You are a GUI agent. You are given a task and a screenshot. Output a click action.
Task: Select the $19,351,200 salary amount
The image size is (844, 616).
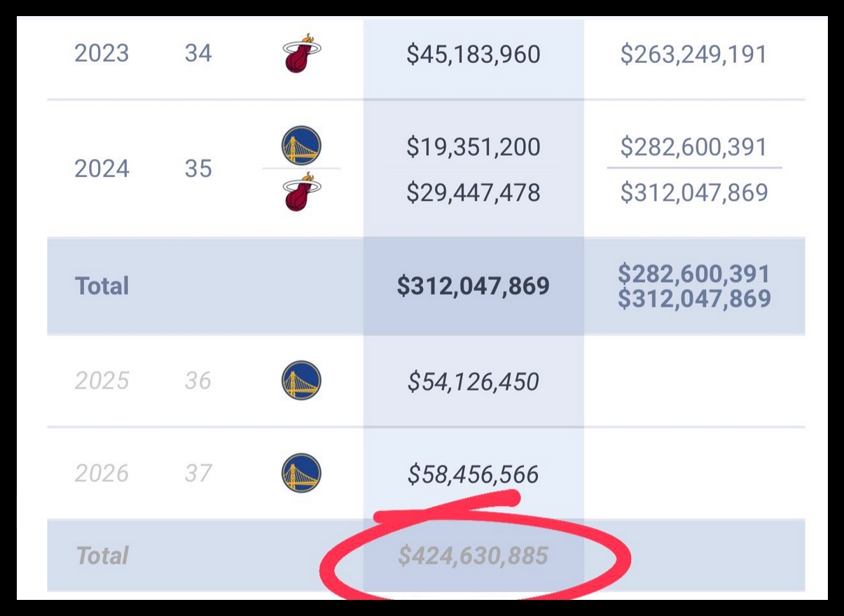(473, 147)
